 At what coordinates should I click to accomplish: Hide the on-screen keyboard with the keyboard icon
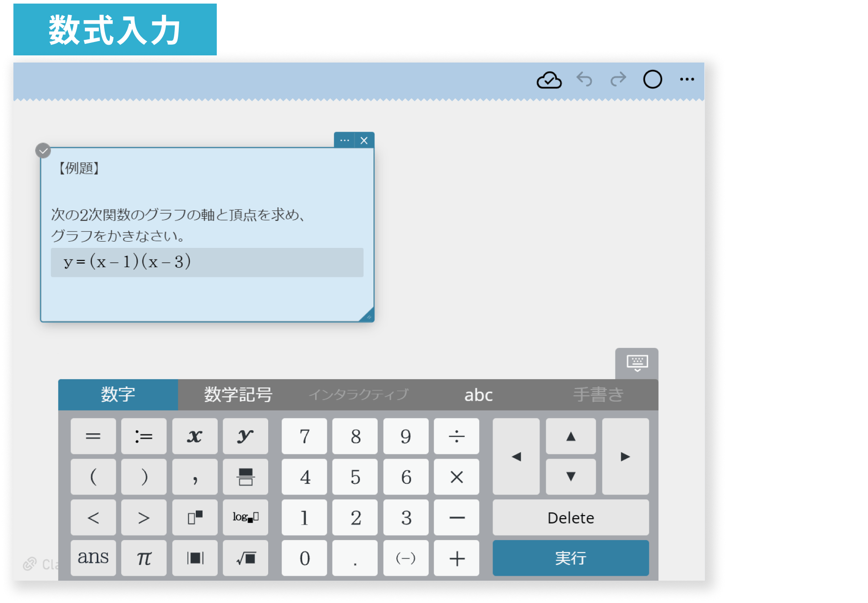pos(637,363)
